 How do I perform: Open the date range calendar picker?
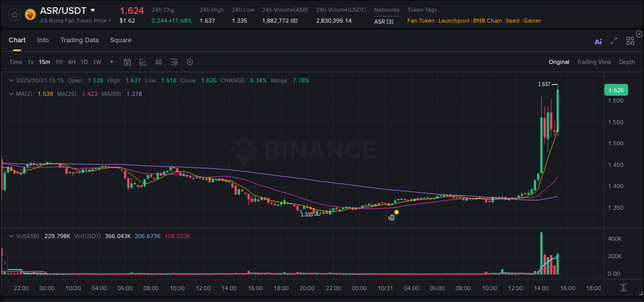pyautogui.click(x=127, y=62)
